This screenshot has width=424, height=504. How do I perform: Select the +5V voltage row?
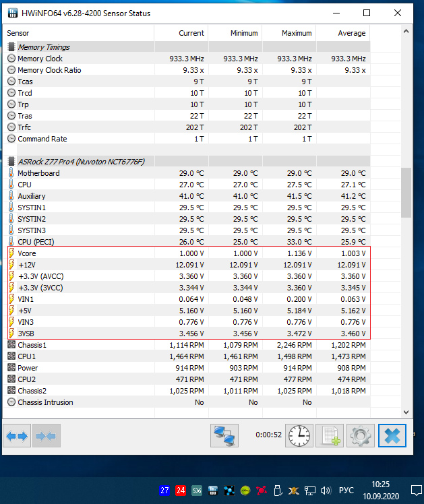point(187,311)
